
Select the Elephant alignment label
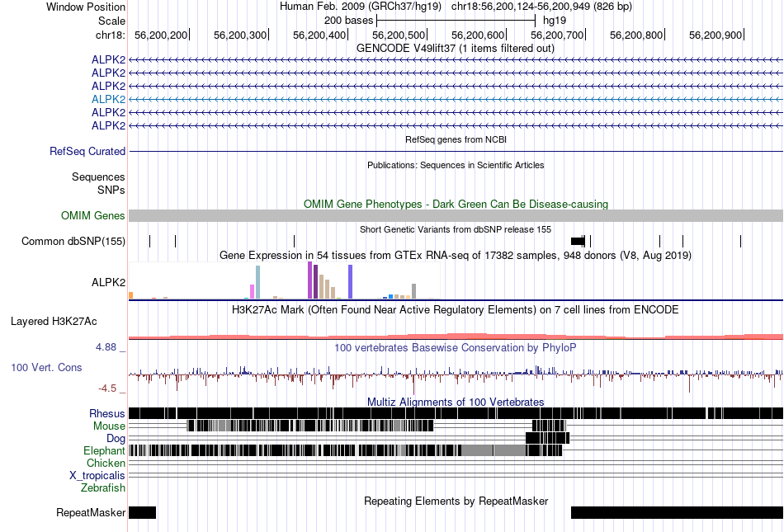pos(104,450)
